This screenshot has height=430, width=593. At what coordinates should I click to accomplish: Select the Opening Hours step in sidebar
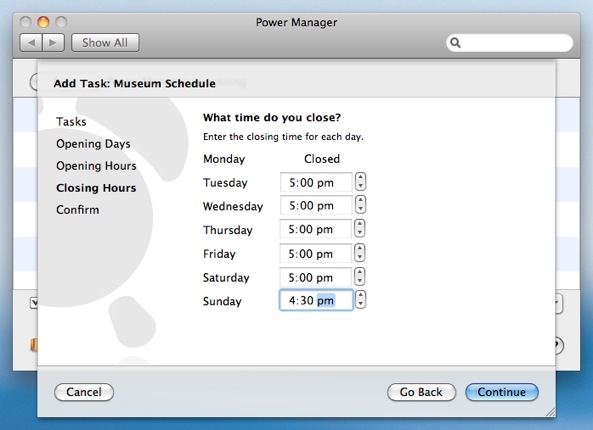[96, 166]
